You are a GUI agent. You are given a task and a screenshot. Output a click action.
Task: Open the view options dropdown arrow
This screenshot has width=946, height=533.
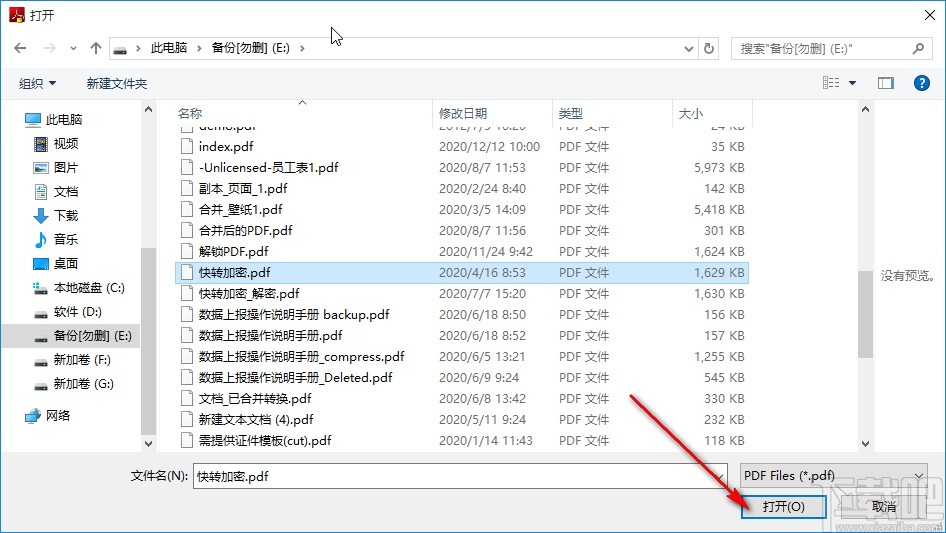(852, 83)
